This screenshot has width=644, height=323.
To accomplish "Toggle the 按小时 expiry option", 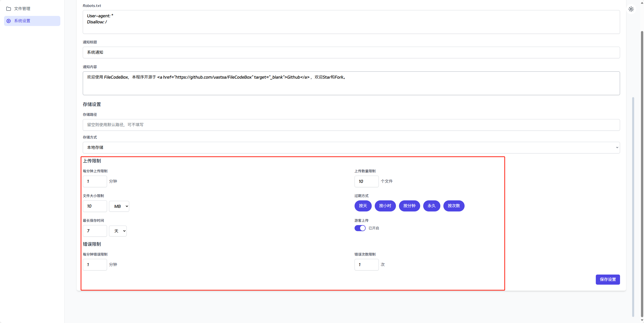I will [385, 206].
